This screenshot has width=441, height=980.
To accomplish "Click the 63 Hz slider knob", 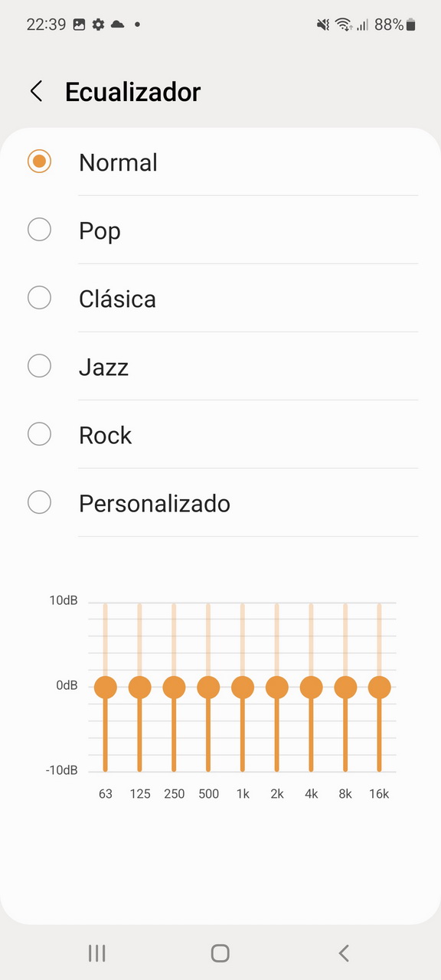I will tap(106, 687).
